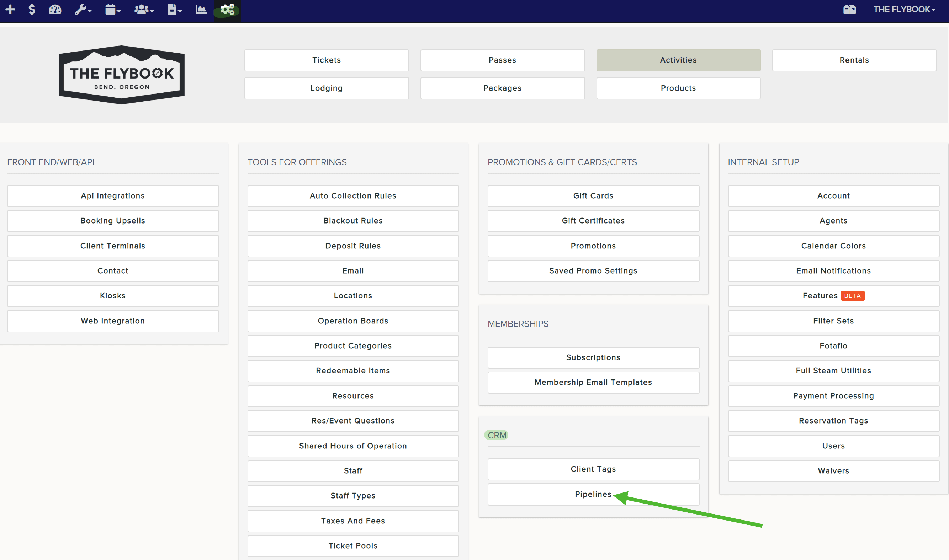Open the group of people contacts icon
Viewport: 949px width, 560px height.
141,10
